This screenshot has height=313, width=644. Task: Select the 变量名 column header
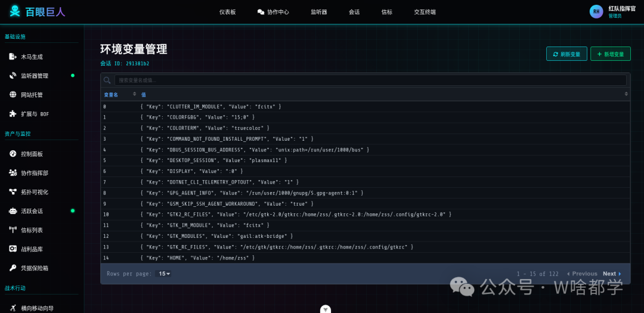point(111,94)
